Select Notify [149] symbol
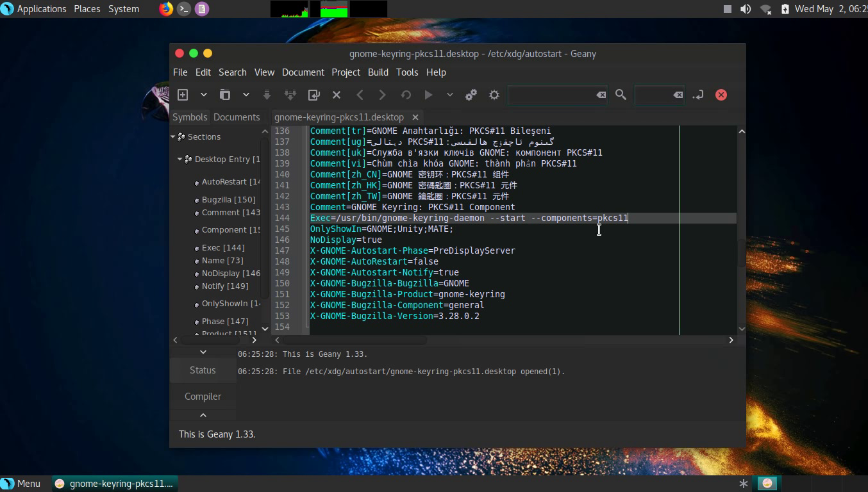This screenshot has width=868, height=492. 225,286
